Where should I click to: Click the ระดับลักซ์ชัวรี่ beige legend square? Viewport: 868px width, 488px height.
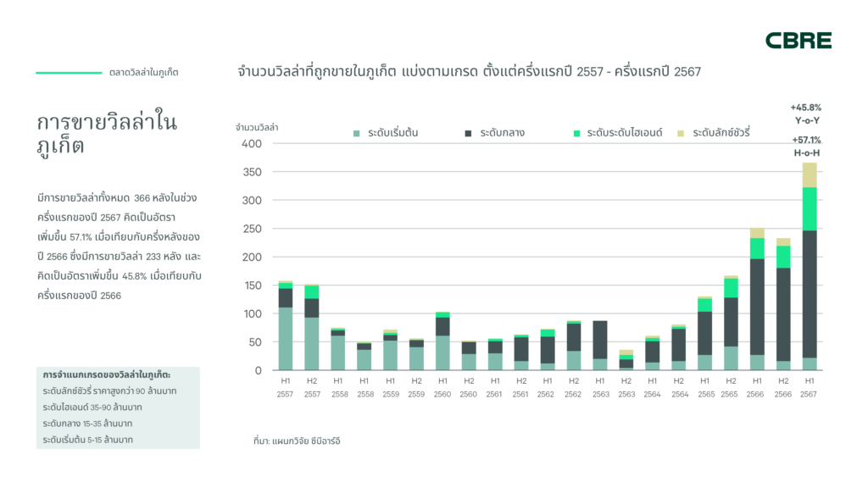coord(681,133)
